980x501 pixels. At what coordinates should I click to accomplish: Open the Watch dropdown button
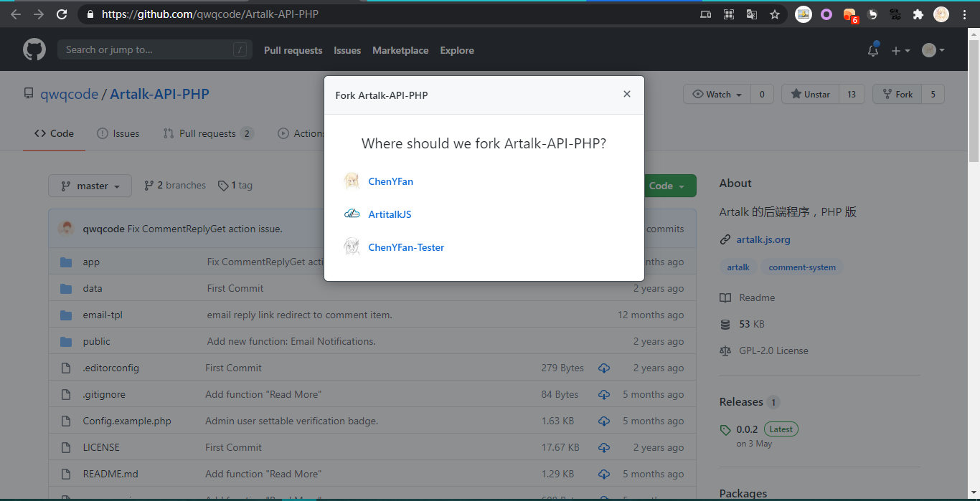click(x=717, y=94)
